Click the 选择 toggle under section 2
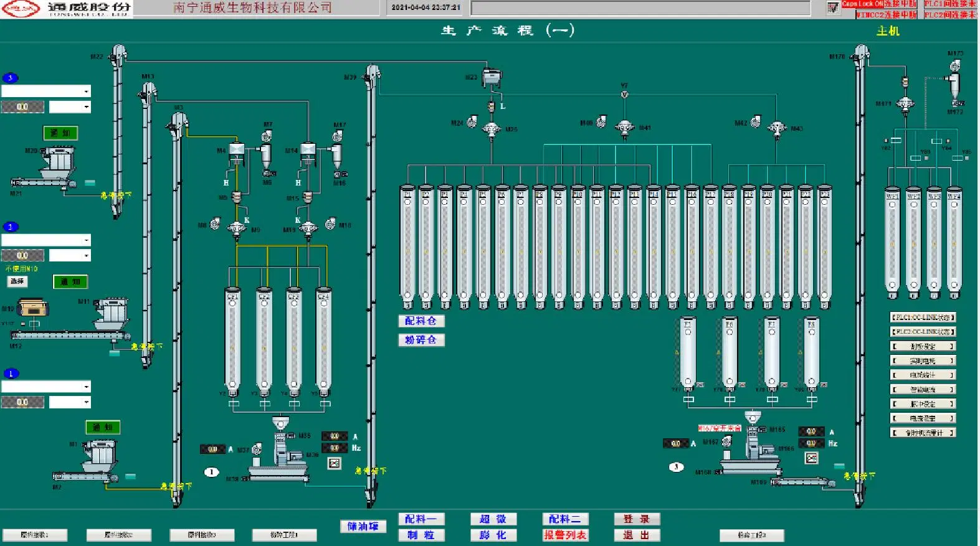 coord(17,281)
